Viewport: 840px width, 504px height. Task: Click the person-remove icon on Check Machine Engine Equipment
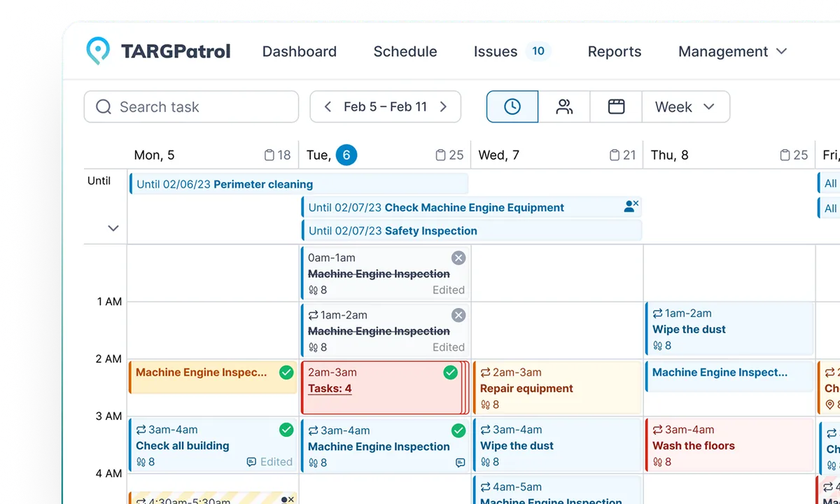(631, 206)
